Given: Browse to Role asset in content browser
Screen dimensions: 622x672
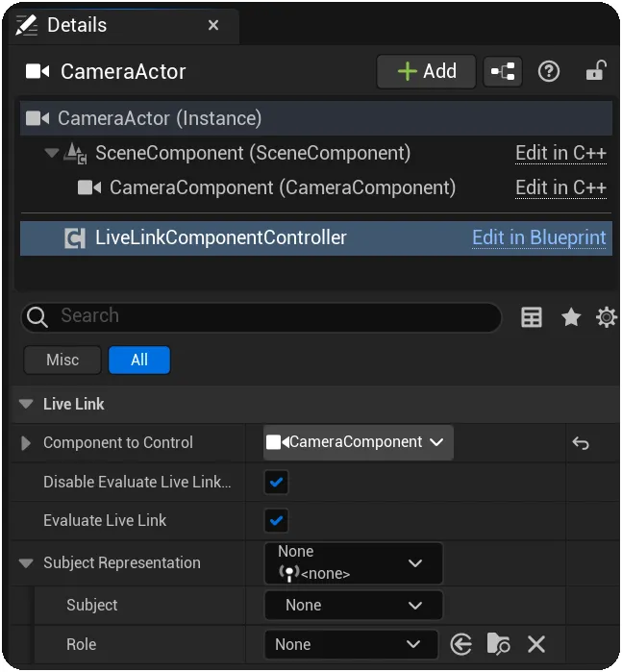Looking at the screenshot, I should coord(498,644).
